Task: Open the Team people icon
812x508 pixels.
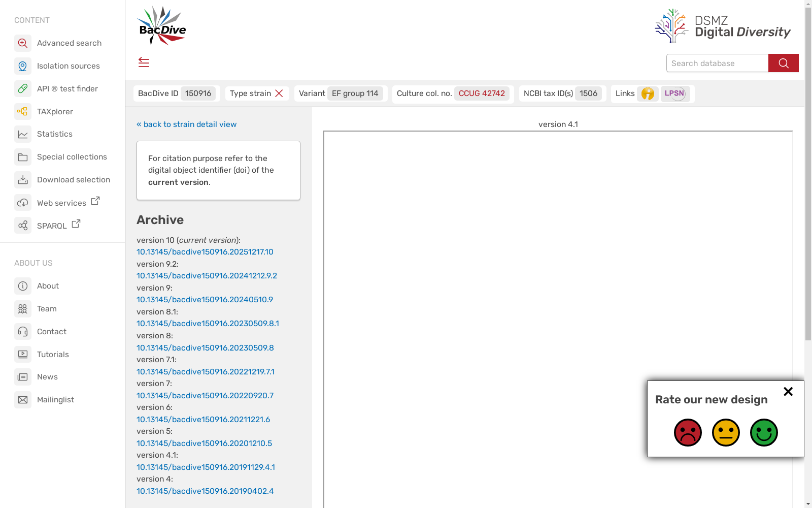Action: pyautogui.click(x=23, y=309)
